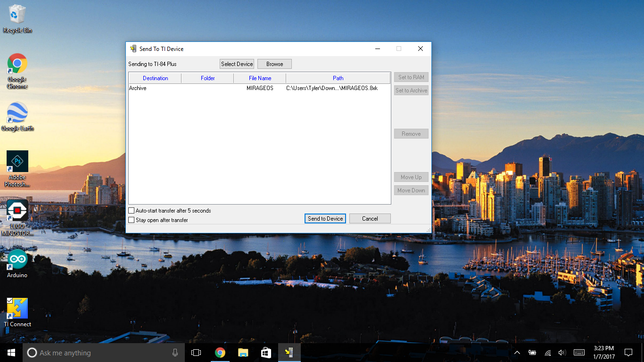Open File Explorer from the taskbar
This screenshot has height=362, width=644.
pyautogui.click(x=243, y=353)
